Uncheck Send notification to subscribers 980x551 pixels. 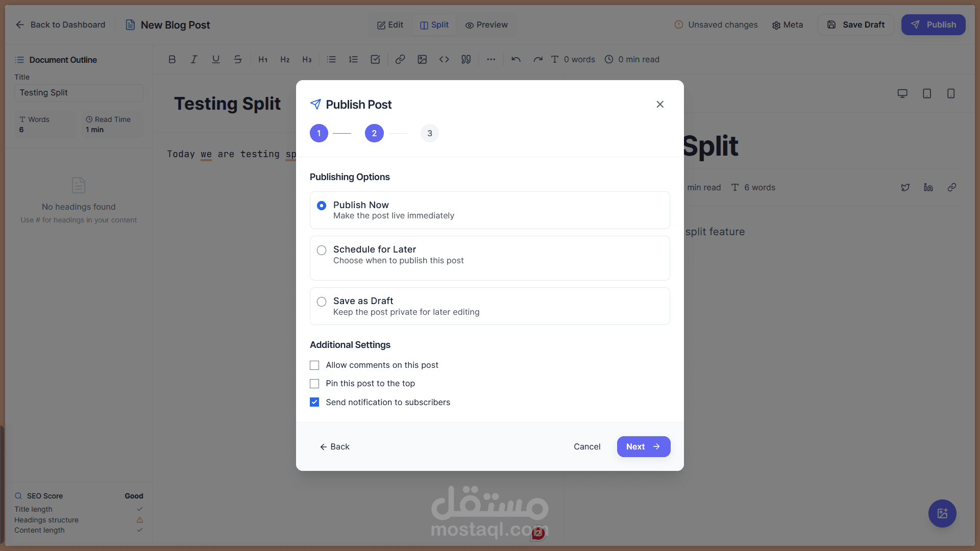tap(314, 402)
